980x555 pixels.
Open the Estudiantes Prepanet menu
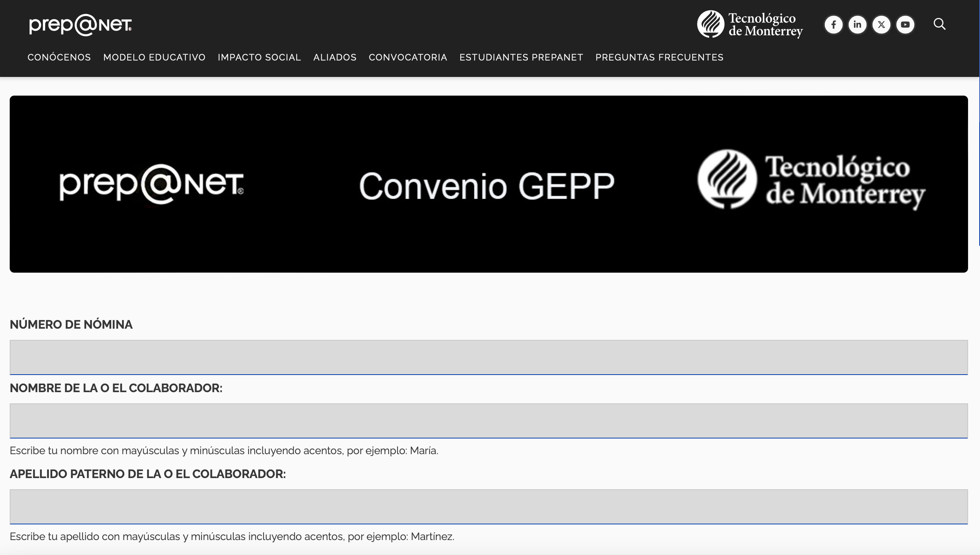(x=521, y=57)
